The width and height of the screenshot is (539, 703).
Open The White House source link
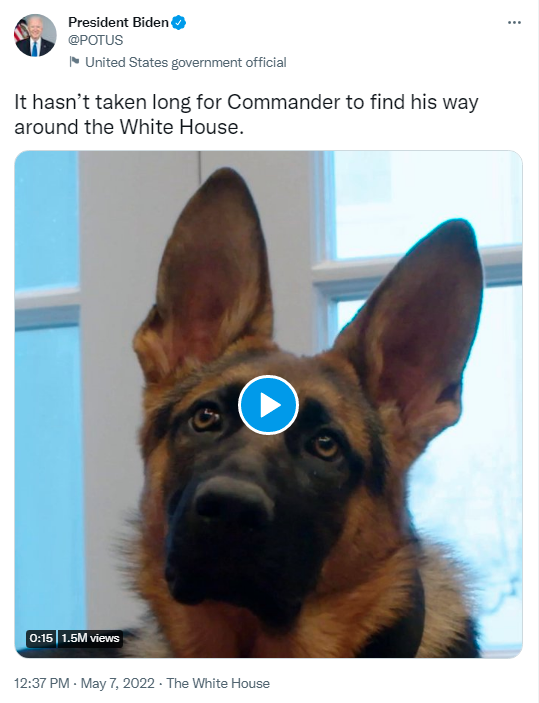coord(218,683)
